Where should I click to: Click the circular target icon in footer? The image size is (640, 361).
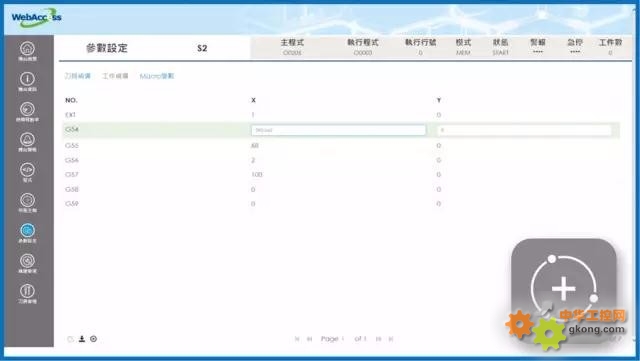click(93, 339)
